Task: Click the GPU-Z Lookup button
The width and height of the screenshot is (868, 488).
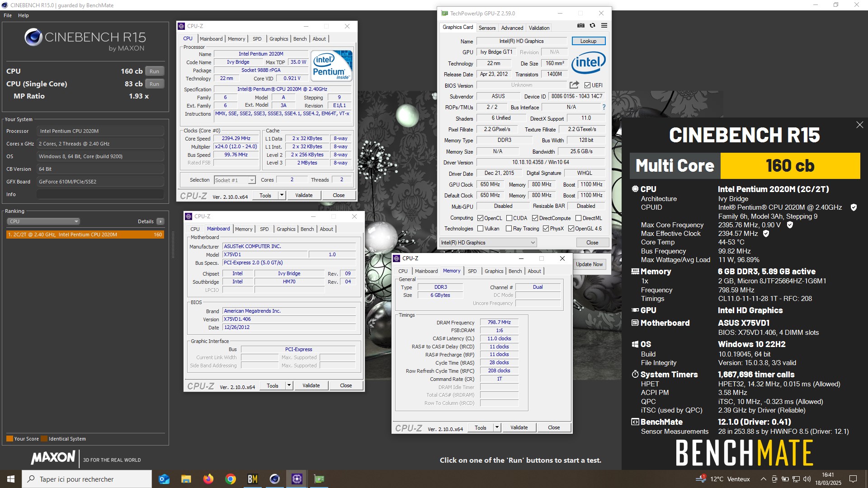Action: point(588,41)
